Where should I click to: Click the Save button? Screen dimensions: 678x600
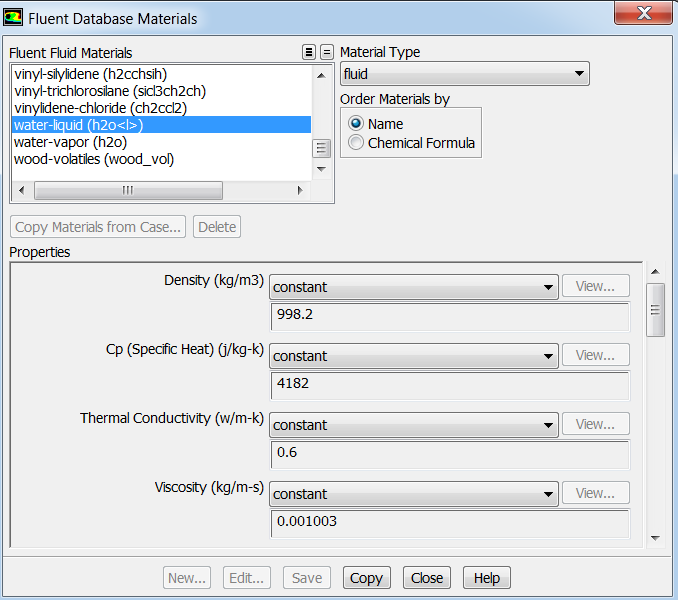pyautogui.click(x=307, y=578)
